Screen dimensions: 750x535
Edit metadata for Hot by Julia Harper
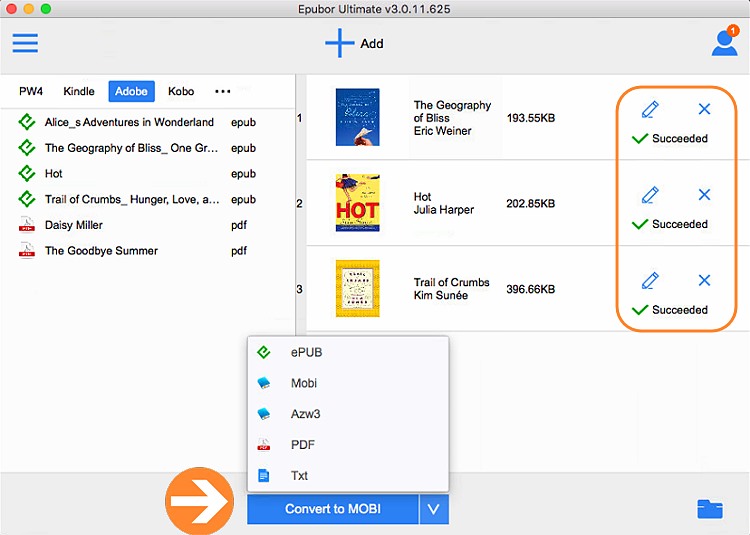tap(650, 195)
